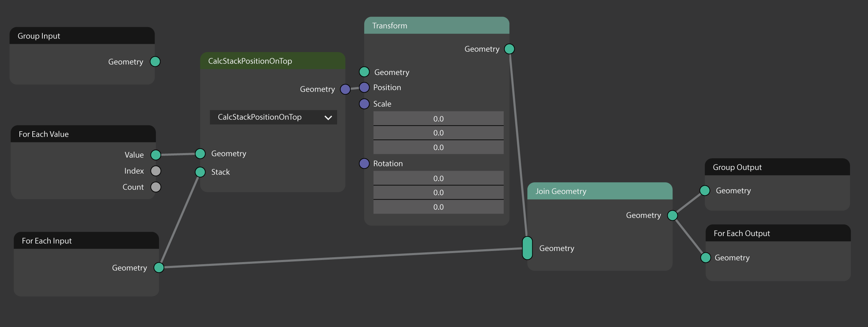Click the Stack input socket on CalcStackPositionOnTop
This screenshot has height=327, width=868.
pyautogui.click(x=200, y=172)
